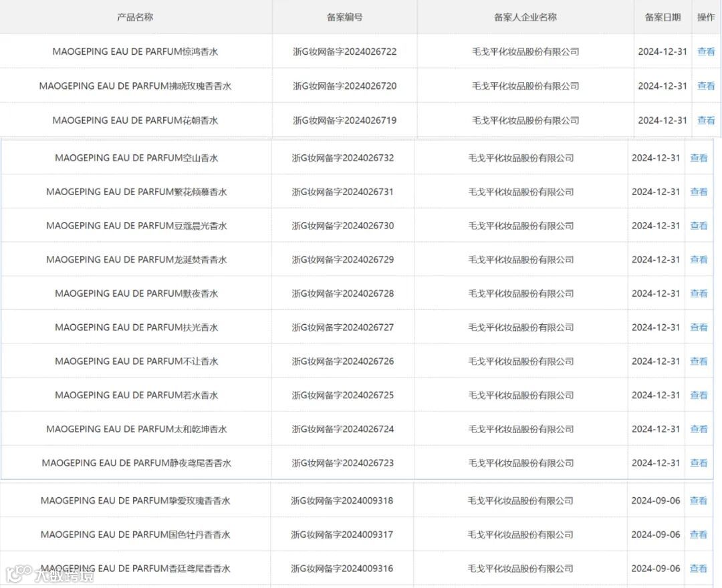The image size is (722, 588).
Task: View details of 太和乾坤香水 via 查看
Action: pos(699,429)
